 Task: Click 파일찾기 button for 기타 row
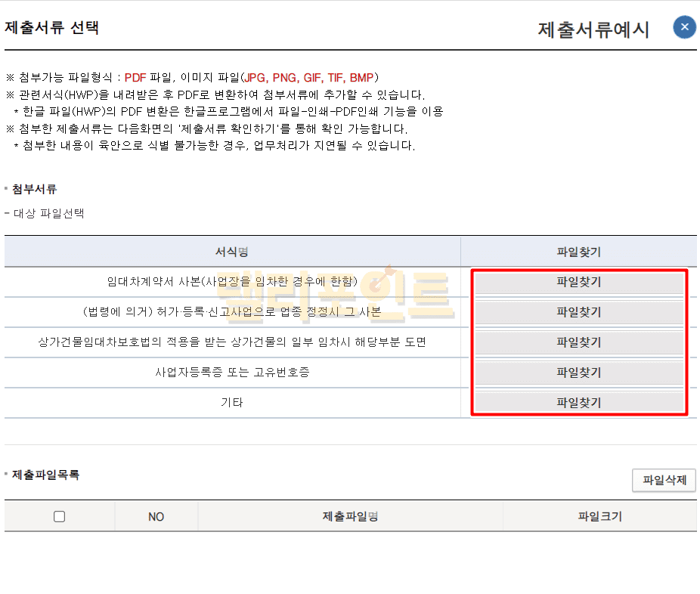pos(579,403)
